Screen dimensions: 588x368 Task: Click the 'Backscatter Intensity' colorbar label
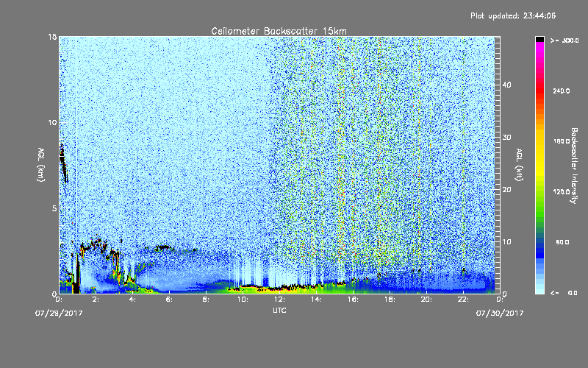[574, 166]
